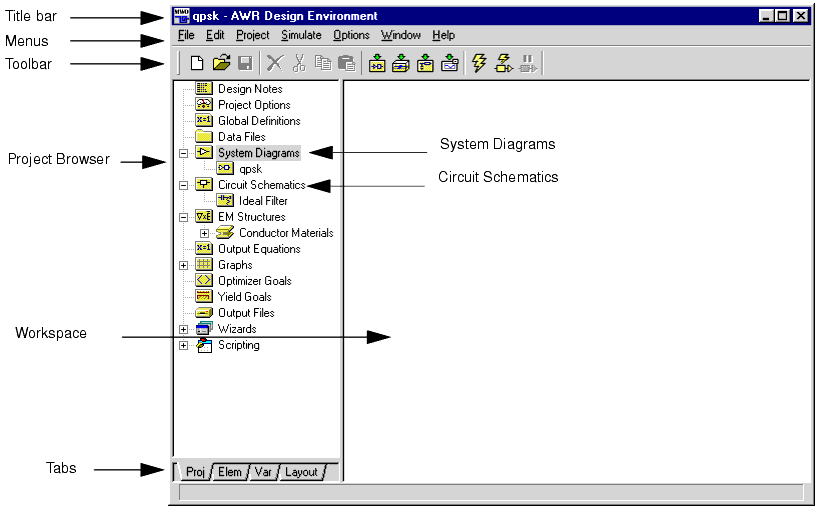Collapse the System Diagrams node
The height and width of the screenshot is (525, 818).
pos(183,153)
